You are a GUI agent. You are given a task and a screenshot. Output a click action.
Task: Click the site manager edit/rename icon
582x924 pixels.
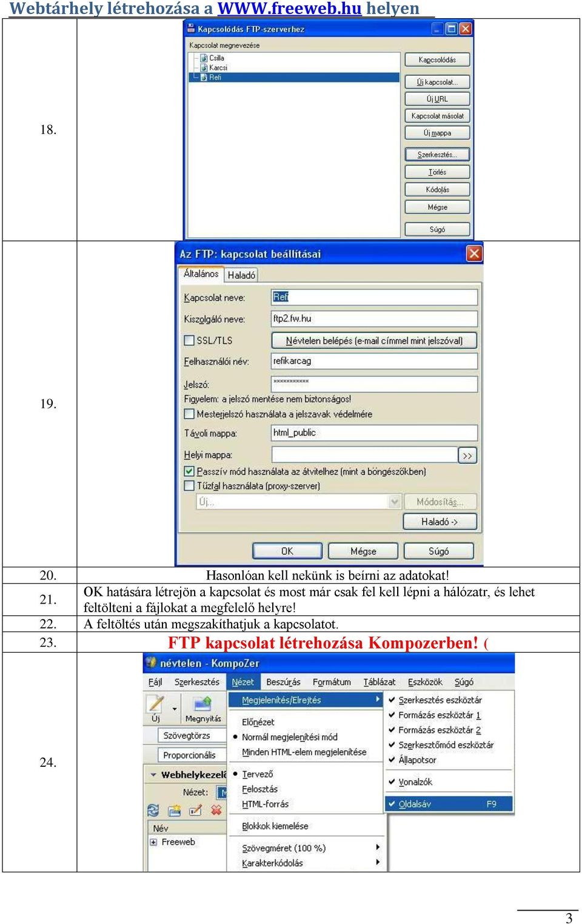pyautogui.click(x=195, y=810)
